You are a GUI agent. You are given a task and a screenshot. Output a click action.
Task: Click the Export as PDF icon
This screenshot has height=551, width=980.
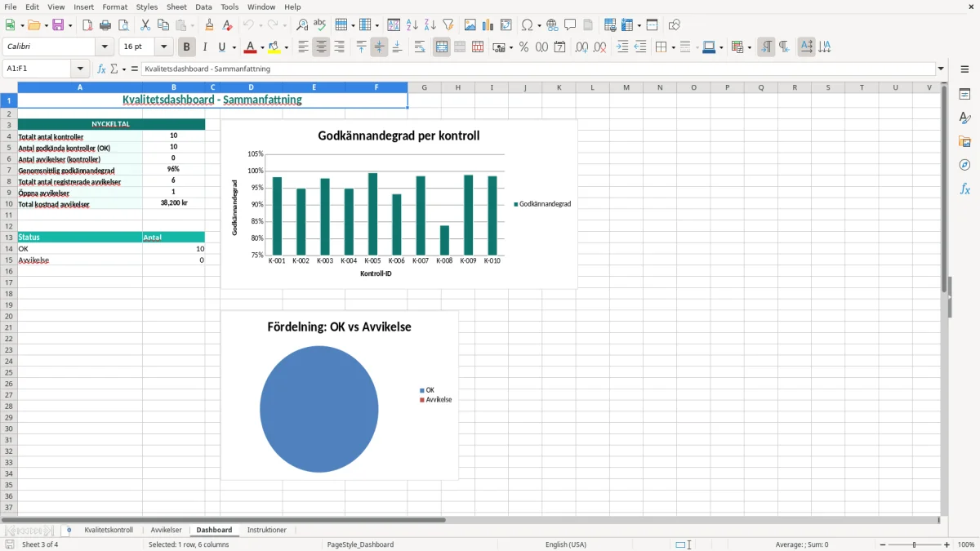tap(87, 25)
